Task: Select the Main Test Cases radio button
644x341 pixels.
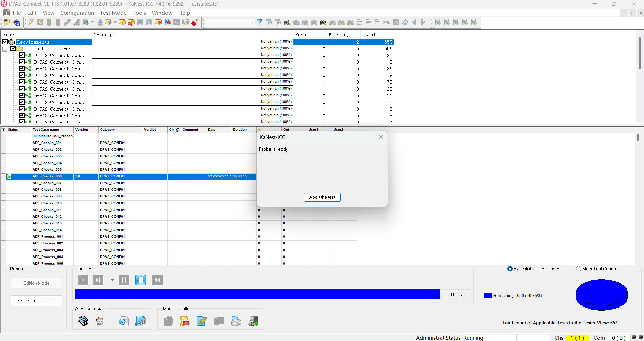Action: 578,269
